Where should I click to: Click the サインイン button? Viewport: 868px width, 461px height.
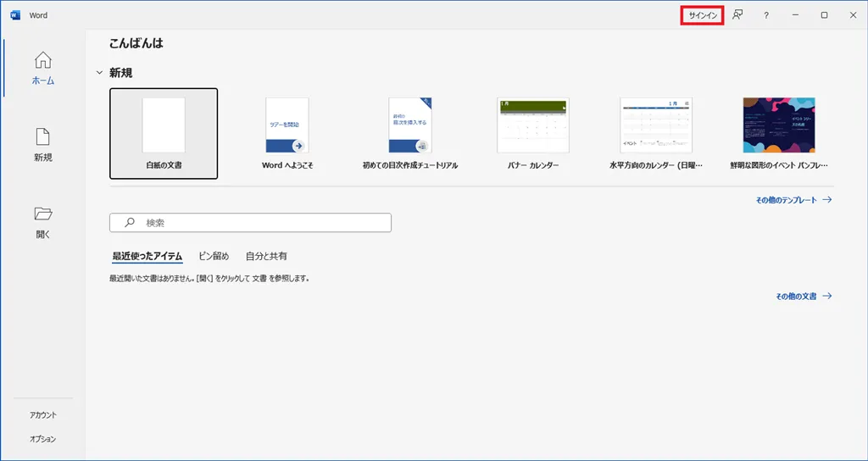[702, 15]
